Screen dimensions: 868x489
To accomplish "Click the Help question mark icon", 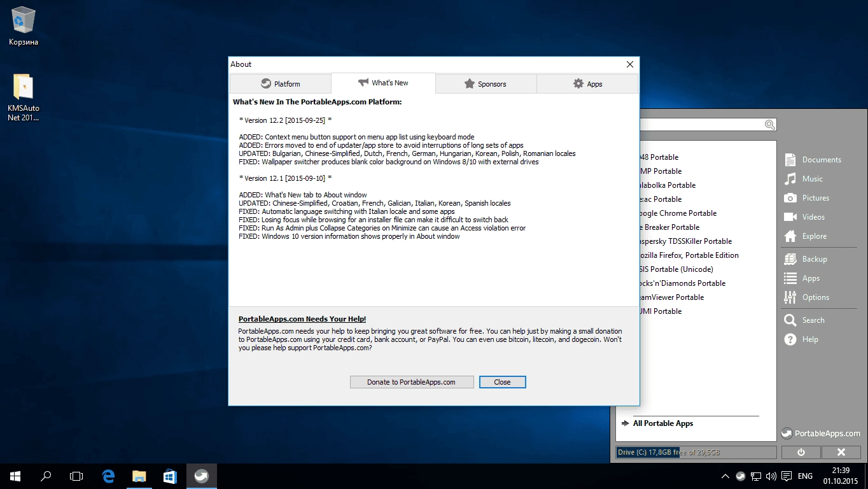I will pyautogui.click(x=790, y=339).
